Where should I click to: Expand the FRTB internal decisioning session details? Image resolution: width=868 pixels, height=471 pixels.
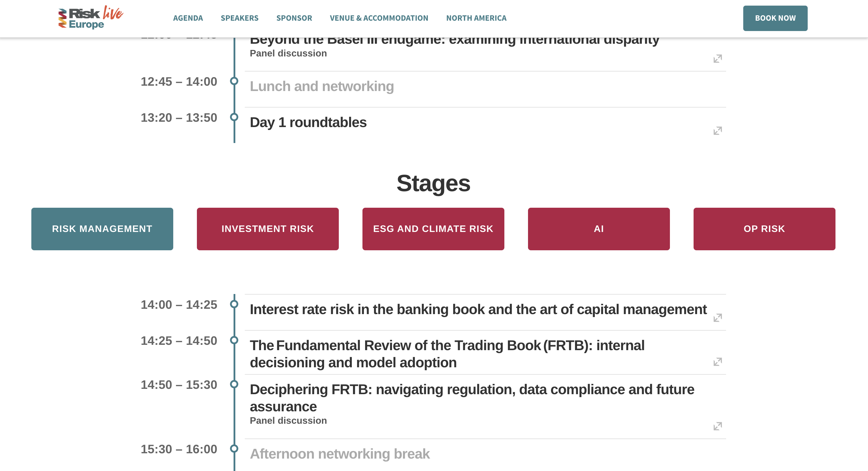pyautogui.click(x=718, y=361)
